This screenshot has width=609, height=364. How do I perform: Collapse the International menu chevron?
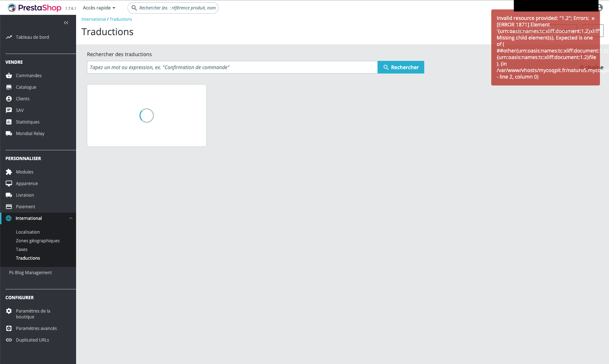(71, 218)
